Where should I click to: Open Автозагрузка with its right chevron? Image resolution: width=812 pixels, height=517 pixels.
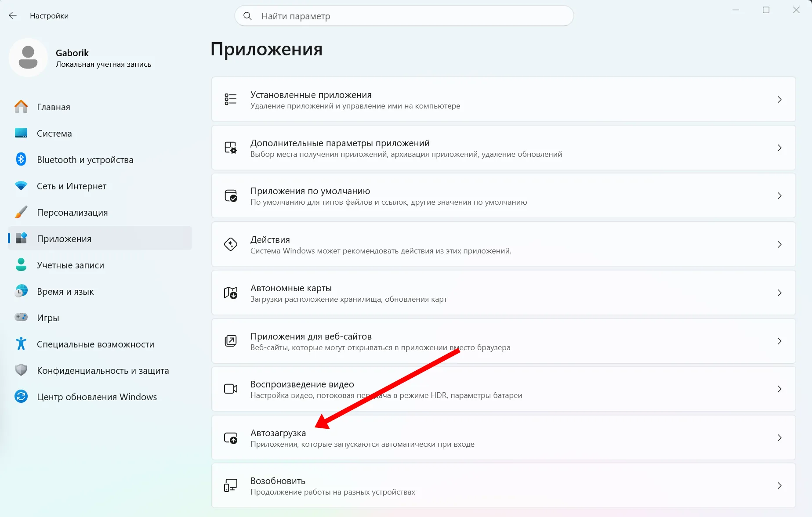point(779,438)
